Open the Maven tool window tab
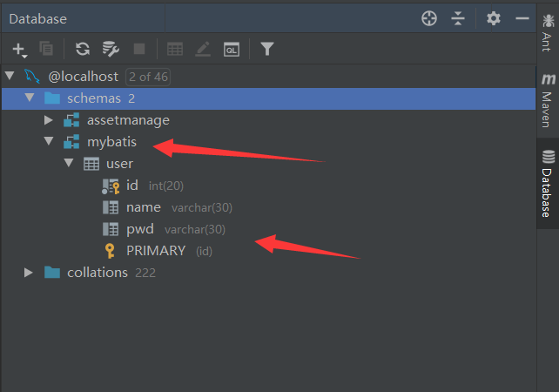The height and width of the screenshot is (392, 559). coord(548,101)
